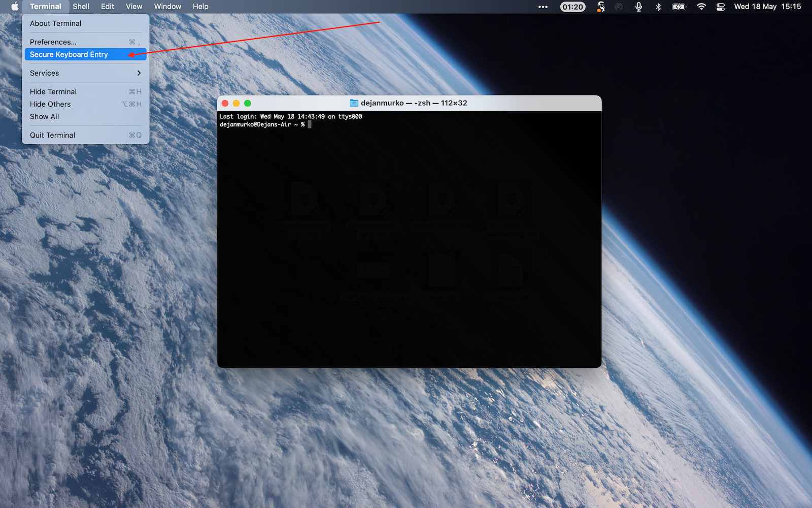Image resolution: width=812 pixels, height=508 pixels.
Task: Click the Bluetooth icon in menu bar
Action: tap(658, 7)
